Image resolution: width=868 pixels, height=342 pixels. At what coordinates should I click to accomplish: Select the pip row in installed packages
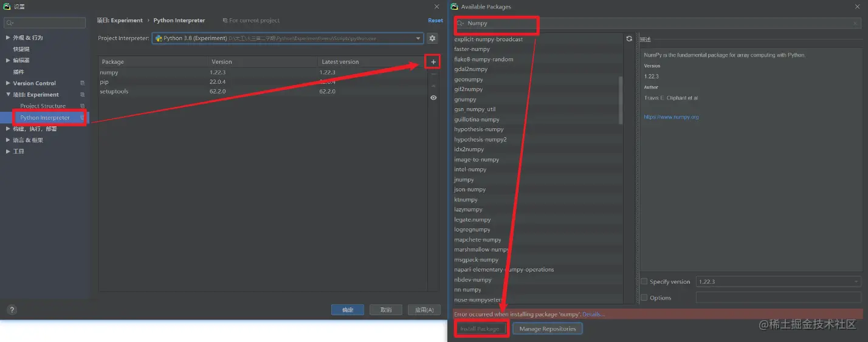click(263, 82)
